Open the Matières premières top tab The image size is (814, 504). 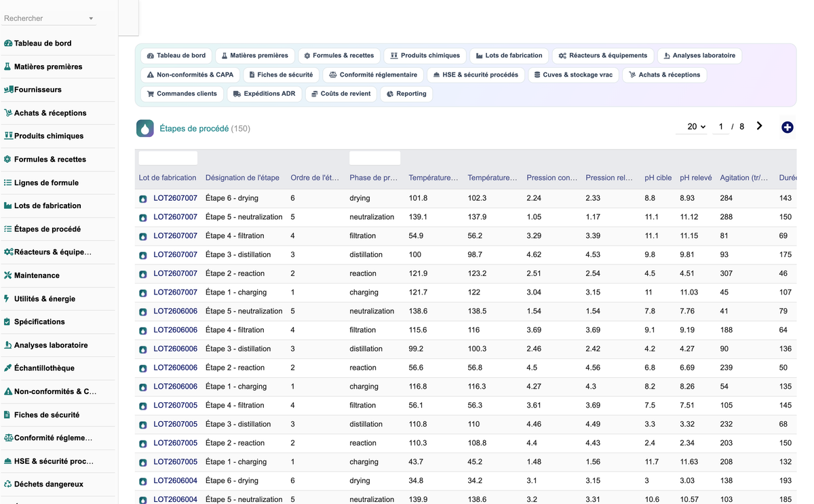point(255,56)
